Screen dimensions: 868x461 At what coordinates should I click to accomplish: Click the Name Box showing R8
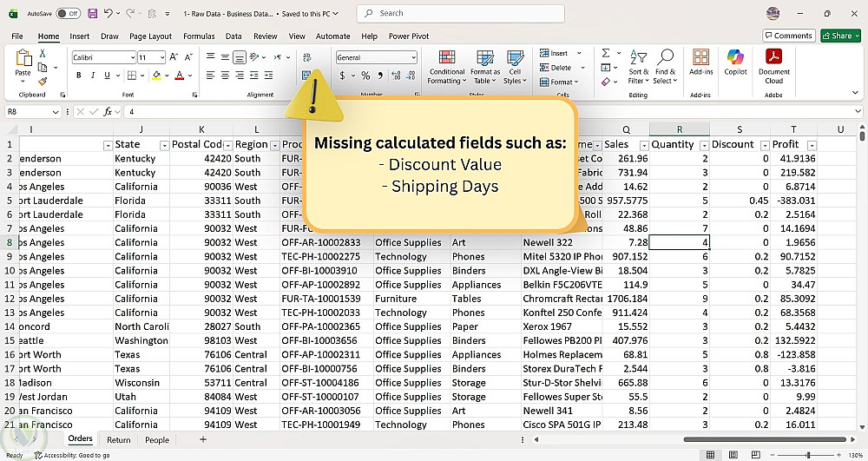click(x=32, y=112)
